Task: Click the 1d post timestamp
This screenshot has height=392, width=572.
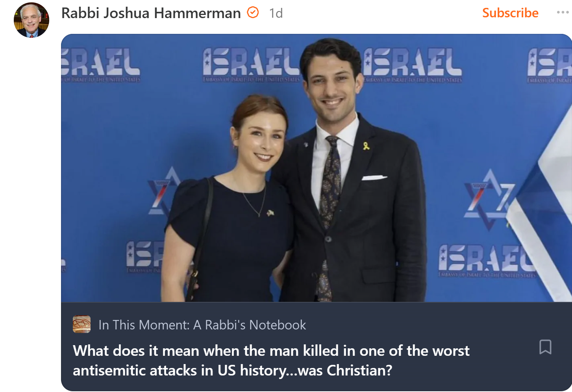Action: pos(276,13)
